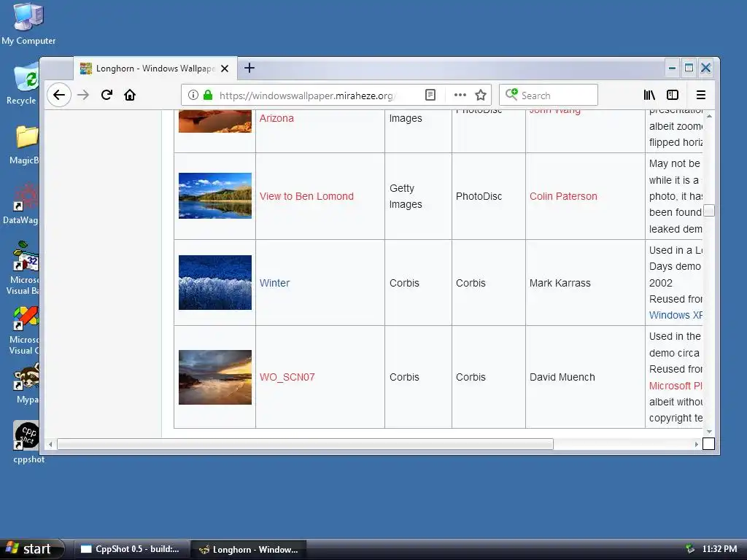Open the View to Ben Lomond link
747x560 pixels.
(x=306, y=196)
